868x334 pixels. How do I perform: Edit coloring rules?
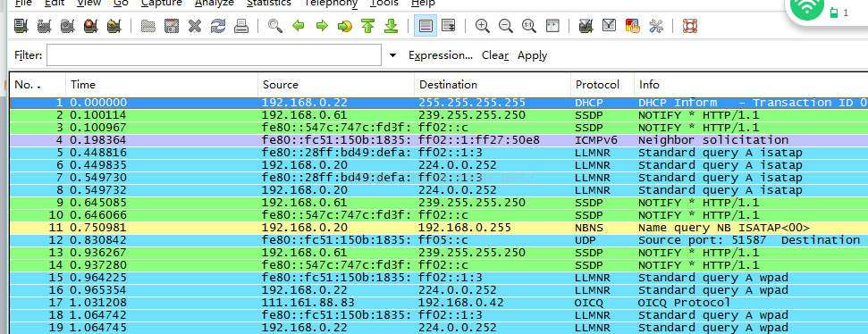(633, 26)
